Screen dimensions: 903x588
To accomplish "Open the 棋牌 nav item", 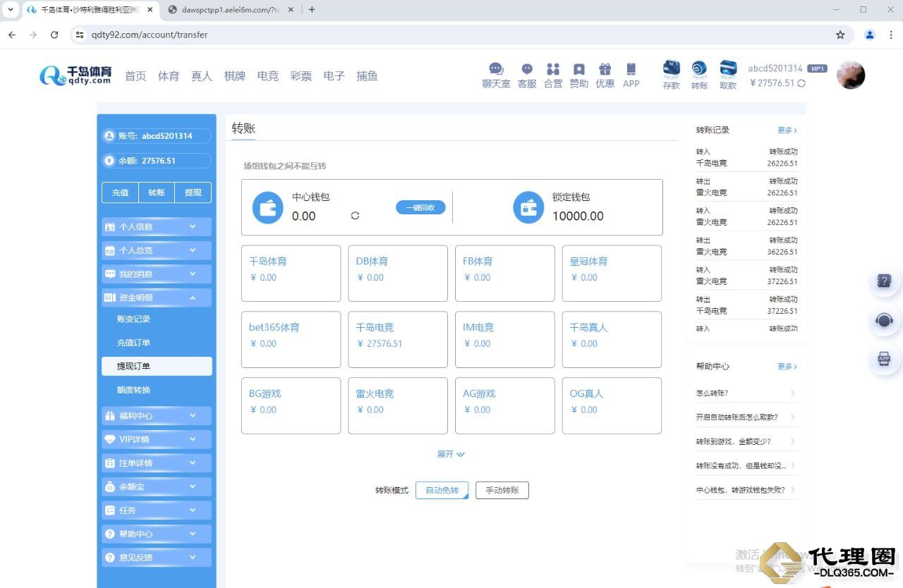I will (x=235, y=76).
